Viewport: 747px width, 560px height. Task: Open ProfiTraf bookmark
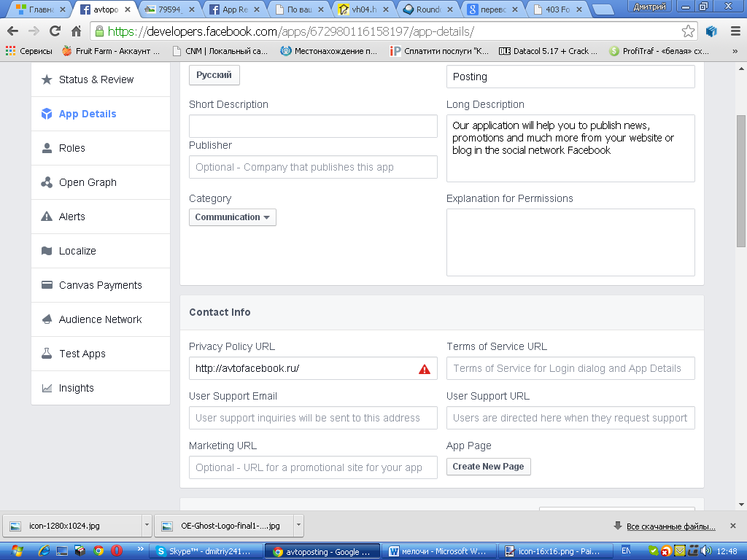point(659,51)
